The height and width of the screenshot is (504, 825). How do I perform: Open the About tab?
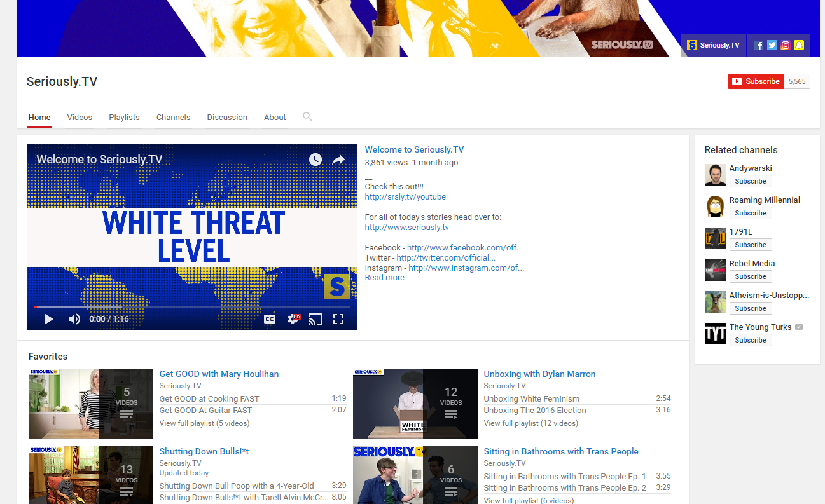click(x=275, y=118)
